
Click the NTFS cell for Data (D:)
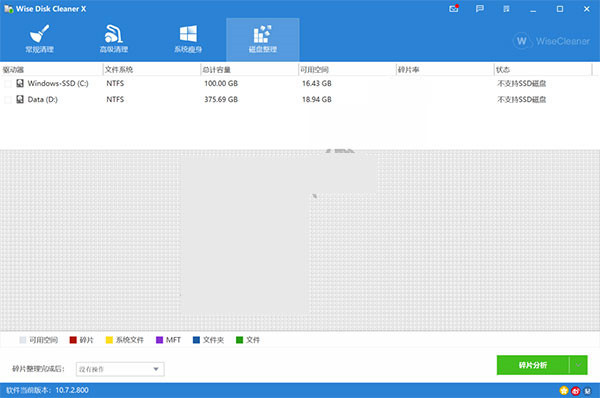point(115,100)
